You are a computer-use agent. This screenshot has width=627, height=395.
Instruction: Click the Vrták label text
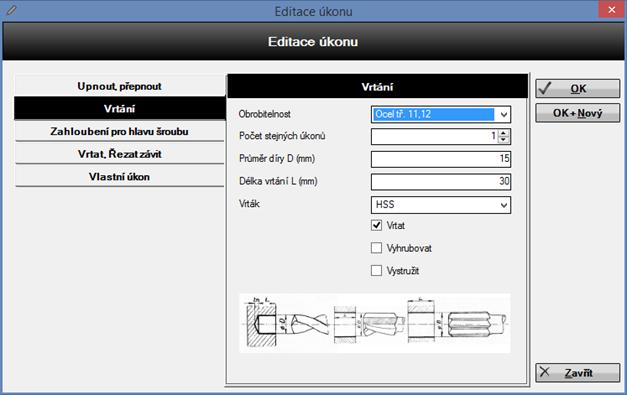point(249,204)
